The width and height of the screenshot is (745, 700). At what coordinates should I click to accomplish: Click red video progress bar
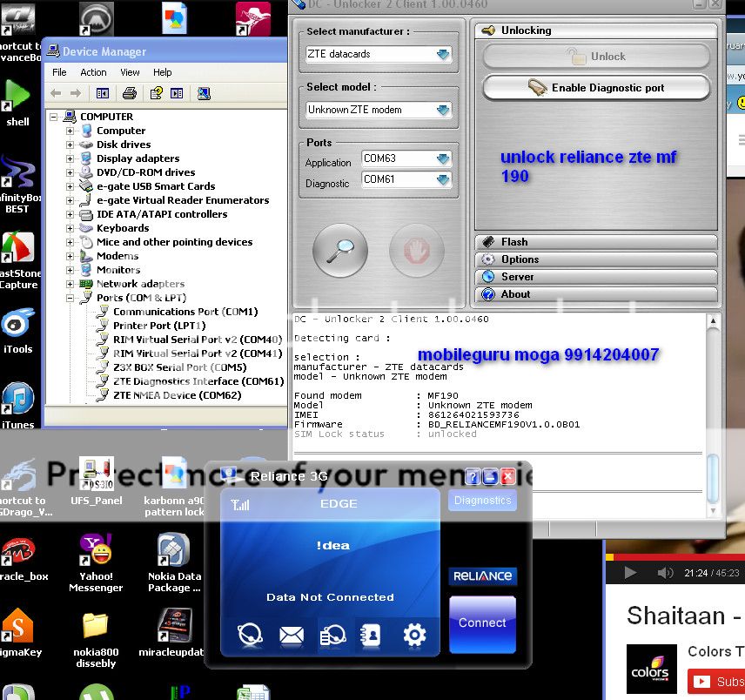point(675,557)
